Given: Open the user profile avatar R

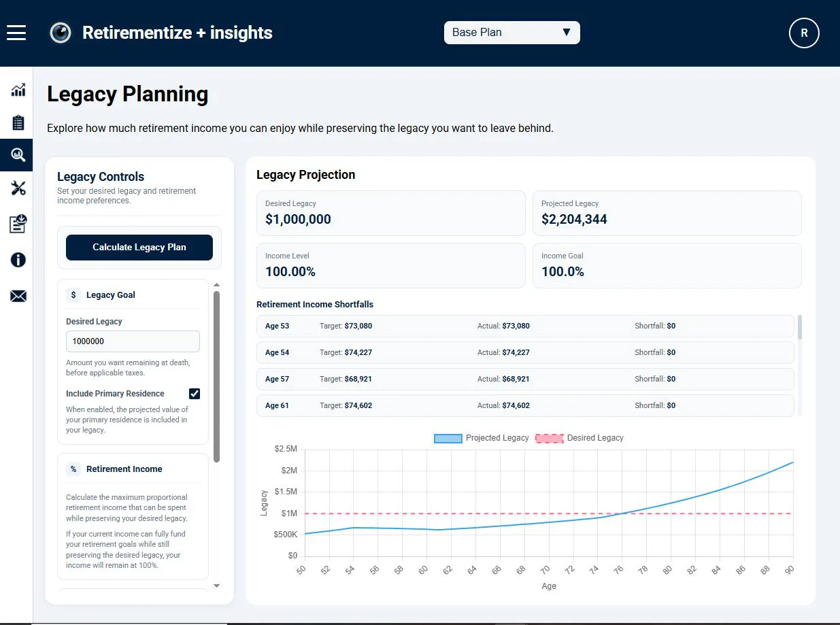Looking at the screenshot, I should [x=804, y=33].
